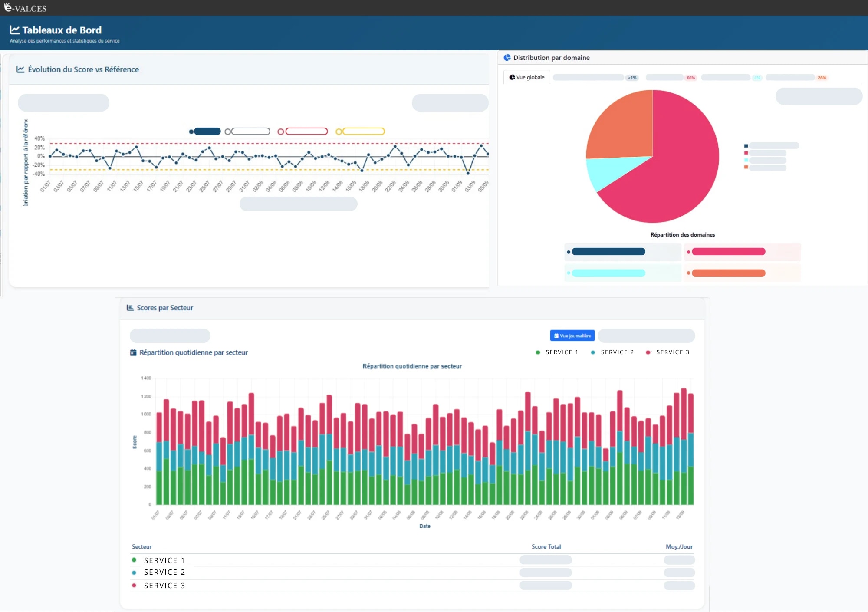
Task: Click the Secteur column header
Action: [x=142, y=547]
